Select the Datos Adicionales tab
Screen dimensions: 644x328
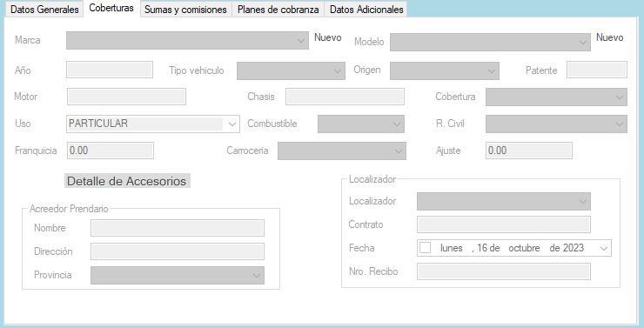[366, 10]
